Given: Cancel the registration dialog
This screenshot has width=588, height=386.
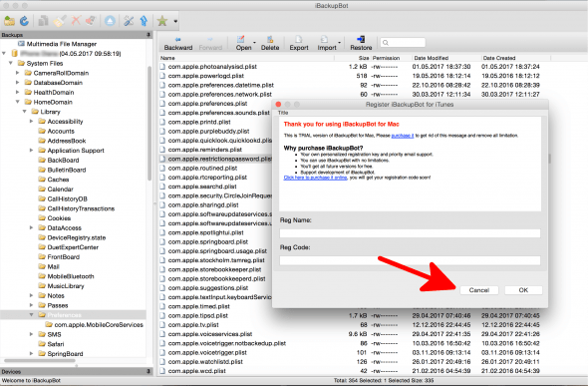Looking at the screenshot, I should pos(479,290).
